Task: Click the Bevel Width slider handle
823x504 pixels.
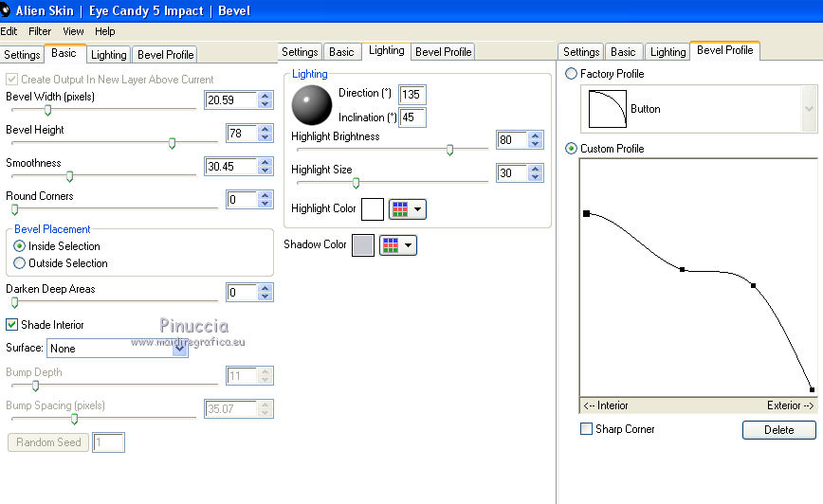Action: point(47,110)
